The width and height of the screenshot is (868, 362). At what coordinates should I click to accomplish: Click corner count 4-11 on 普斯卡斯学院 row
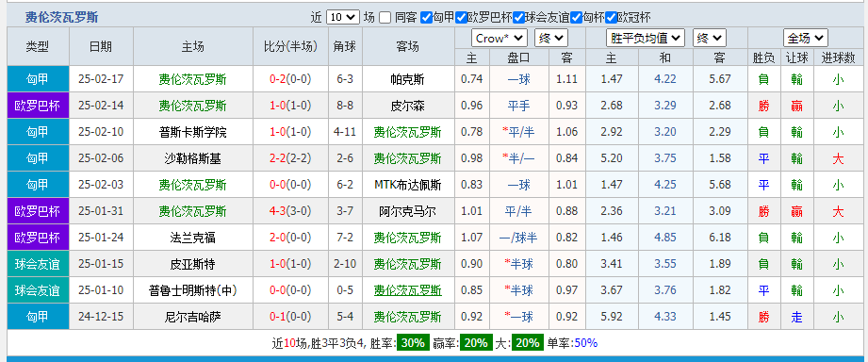coord(345,132)
